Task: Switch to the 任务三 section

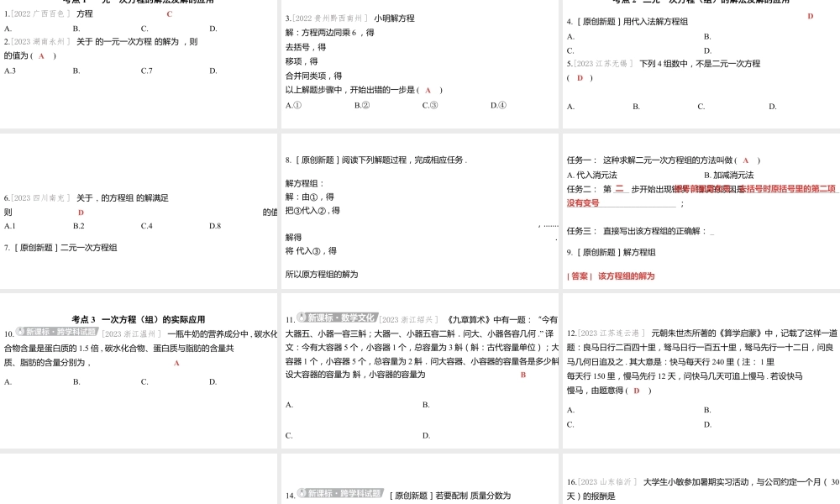Action: (x=580, y=229)
